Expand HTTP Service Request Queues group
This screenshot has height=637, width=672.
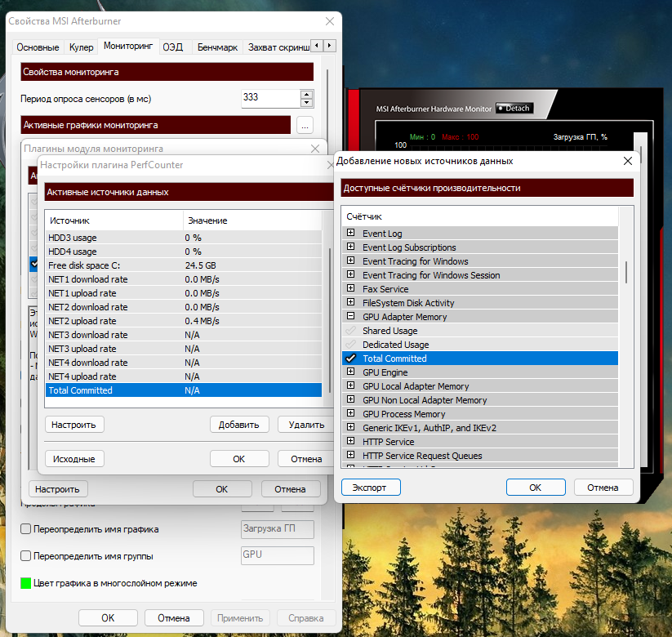(350, 455)
